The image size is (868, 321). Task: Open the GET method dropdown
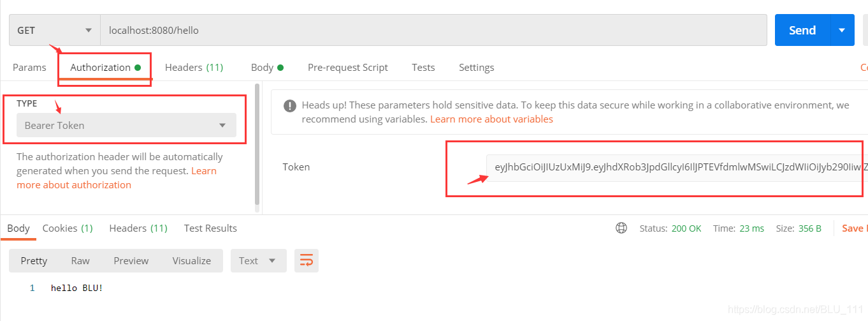point(55,31)
